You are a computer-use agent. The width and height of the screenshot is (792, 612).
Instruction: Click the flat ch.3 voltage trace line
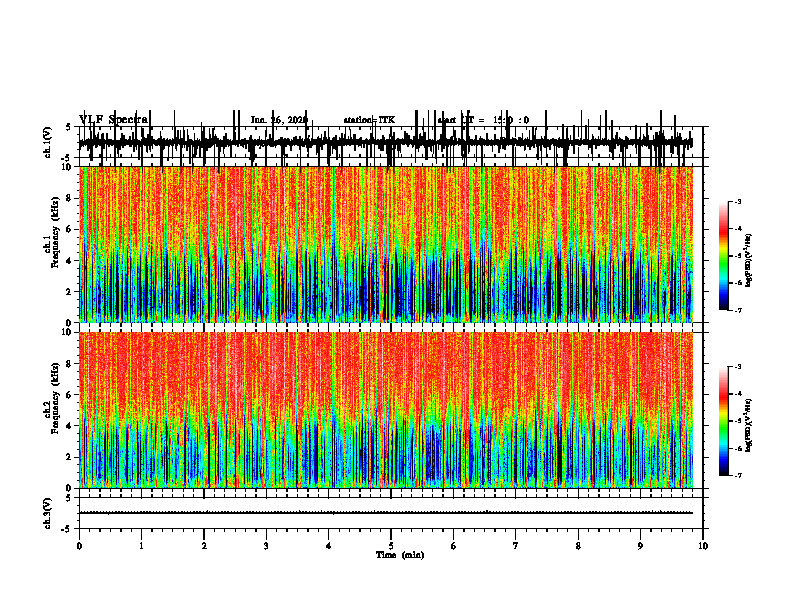(x=386, y=513)
